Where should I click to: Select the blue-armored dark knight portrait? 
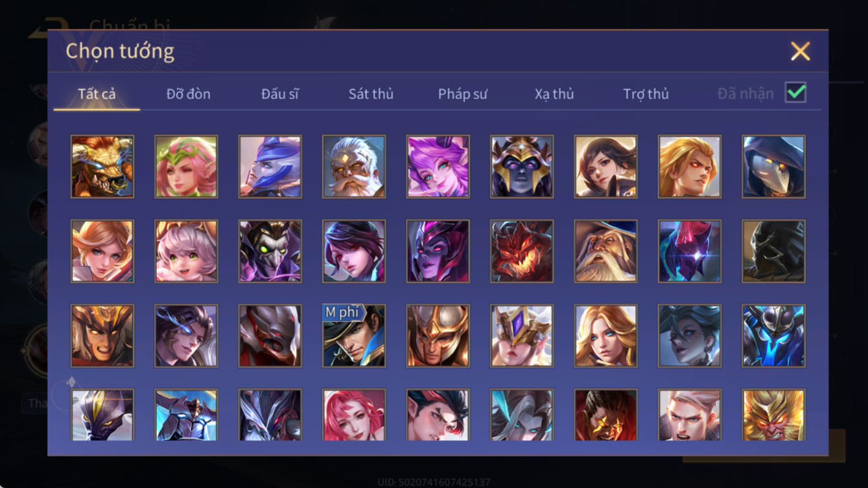click(x=774, y=336)
